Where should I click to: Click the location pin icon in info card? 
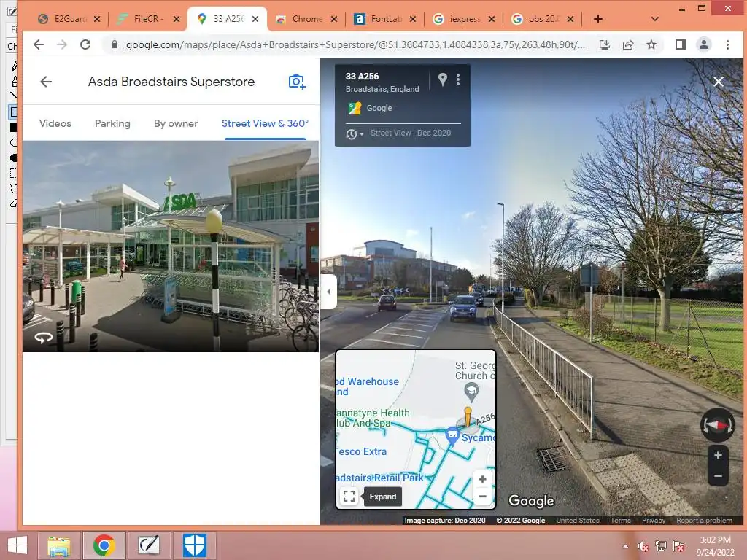click(x=443, y=79)
